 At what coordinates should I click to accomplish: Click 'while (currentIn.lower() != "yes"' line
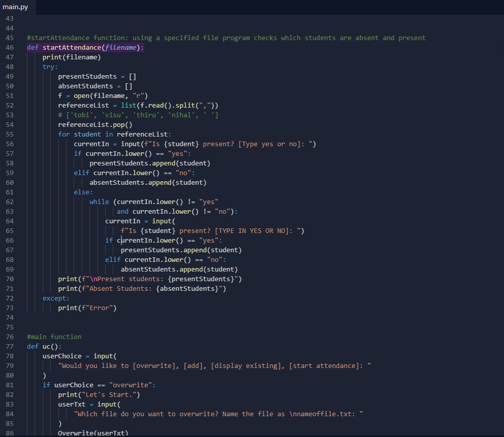pos(153,201)
